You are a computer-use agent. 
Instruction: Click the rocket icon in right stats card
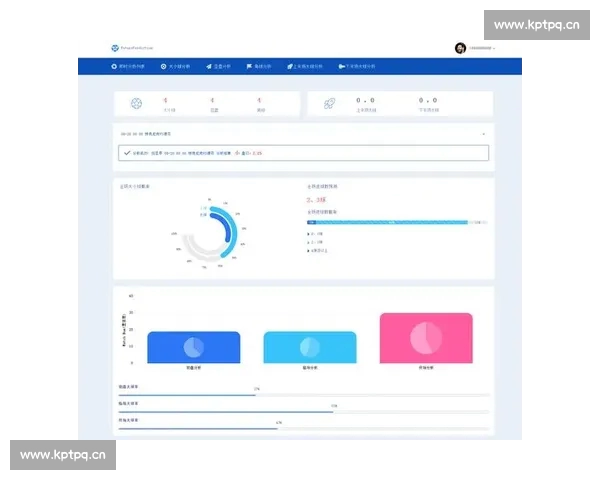click(329, 103)
